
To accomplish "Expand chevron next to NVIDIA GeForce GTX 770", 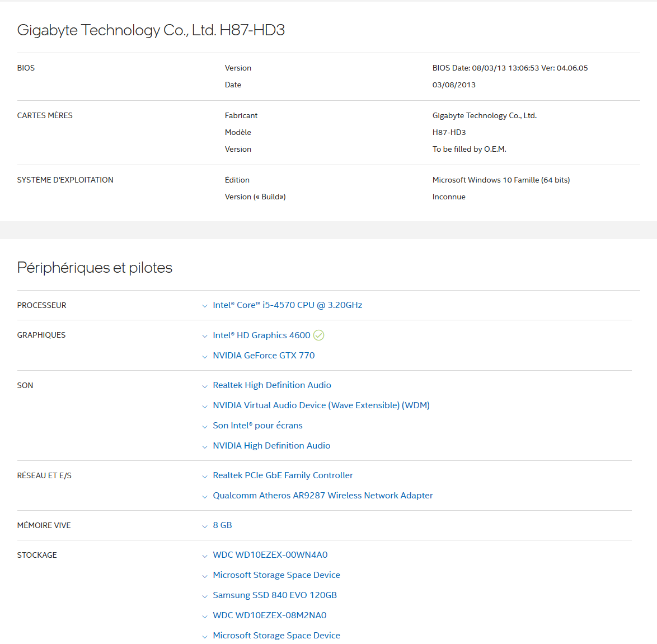I will pyautogui.click(x=205, y=356).
